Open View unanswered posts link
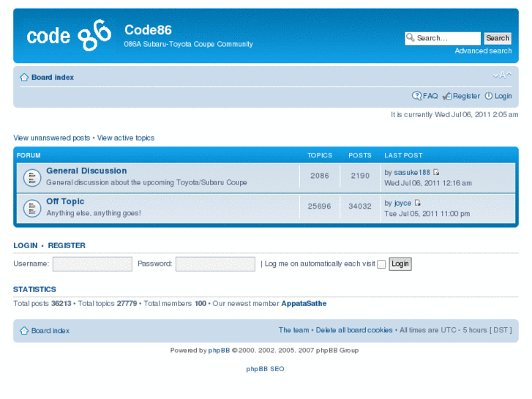 (x=51, y=138)
